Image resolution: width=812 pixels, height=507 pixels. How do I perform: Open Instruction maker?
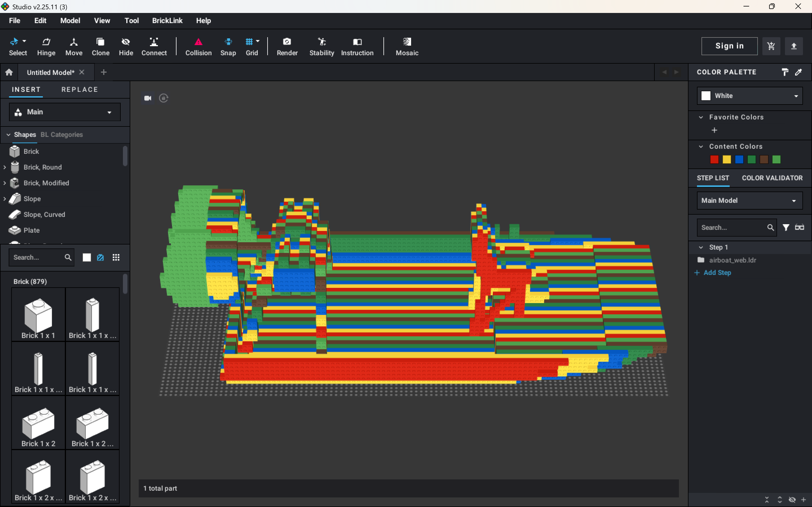click(x=357, y=46)
